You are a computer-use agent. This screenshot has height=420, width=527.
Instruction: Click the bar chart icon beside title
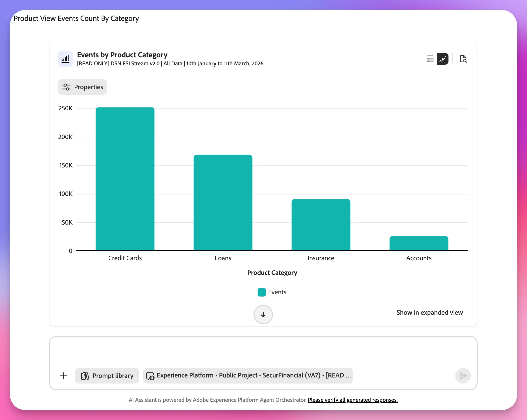click(x=65, y=59)
